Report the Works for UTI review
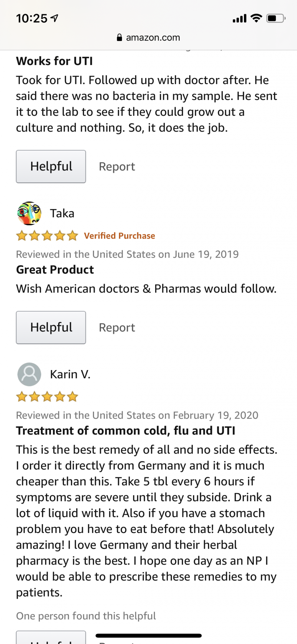297x644 pixels. click(117, 167)
